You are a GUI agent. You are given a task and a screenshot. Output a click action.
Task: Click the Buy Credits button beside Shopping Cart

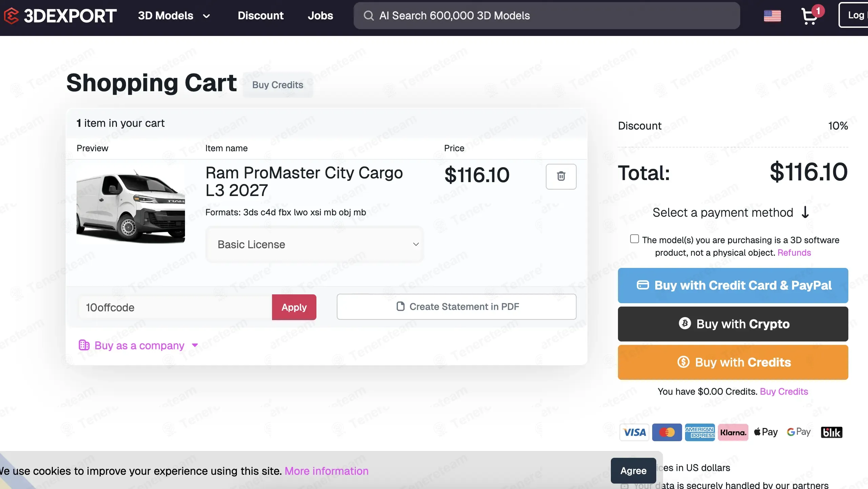(x=278, y=85)
